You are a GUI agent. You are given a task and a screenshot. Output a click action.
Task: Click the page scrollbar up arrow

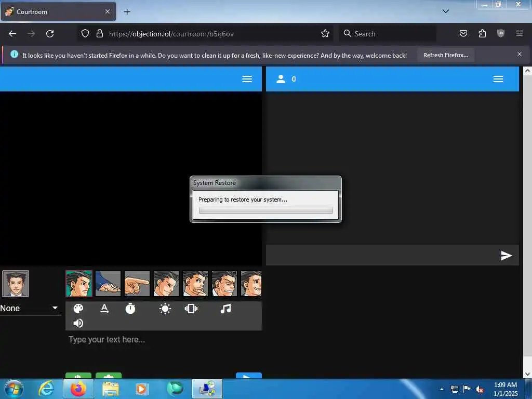tap(527, 71)
